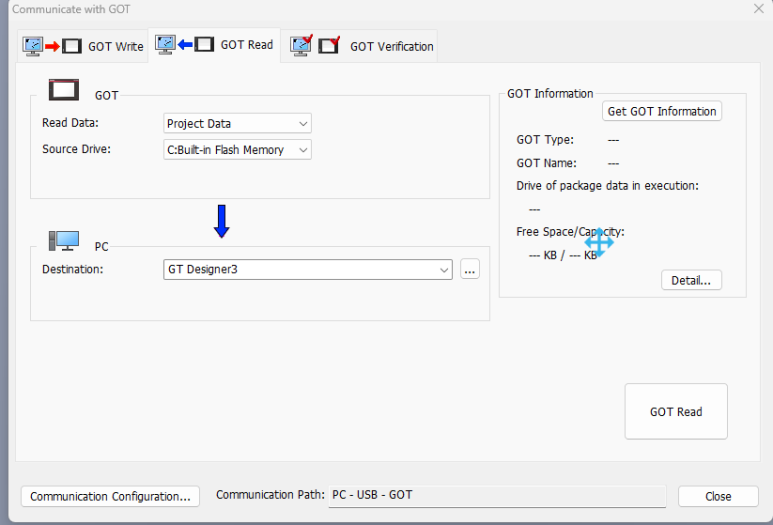Start the GOT Read operation button

676,412
